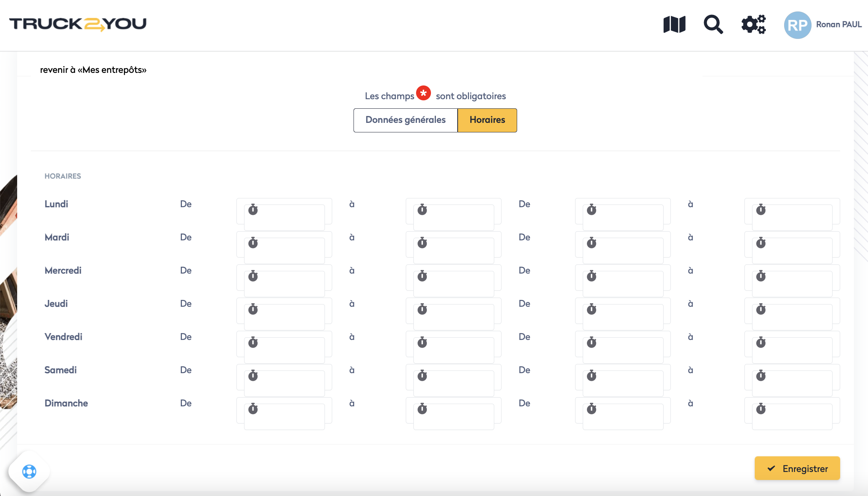This screenshot has height=496, width=868.
Task: Click stopwatch icon in Jeudi second start field
Action: click(x=592, y=309)
